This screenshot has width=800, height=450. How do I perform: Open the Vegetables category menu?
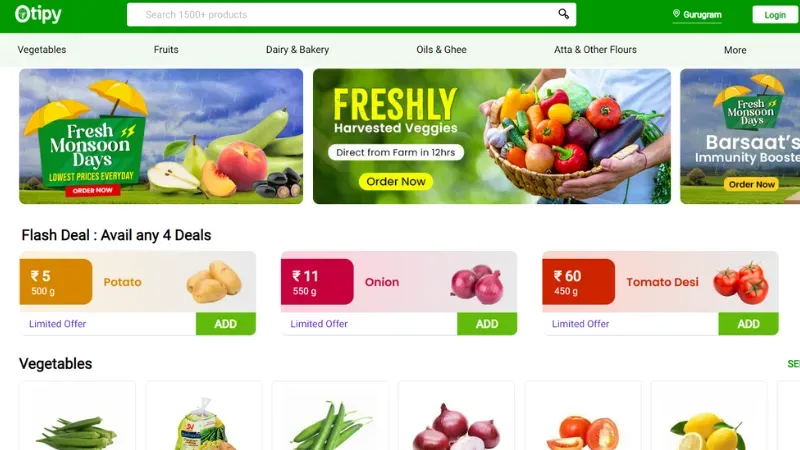[42, 49]
